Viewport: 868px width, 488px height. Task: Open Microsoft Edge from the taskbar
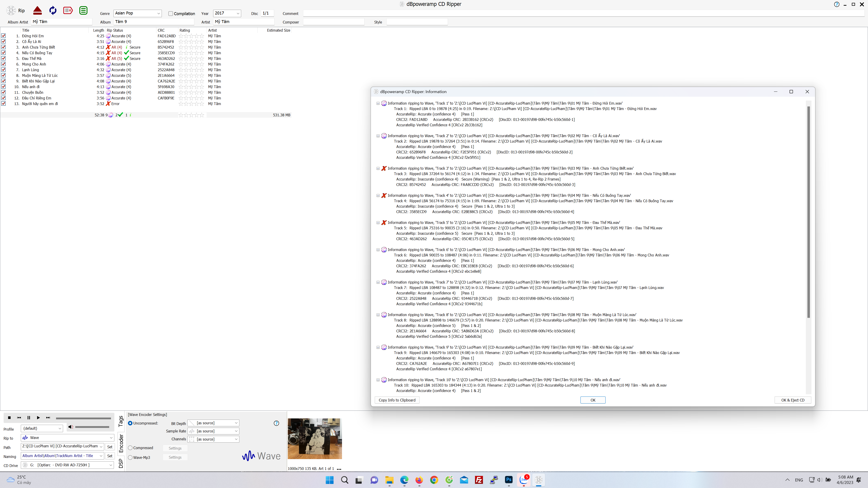point(404,480)
